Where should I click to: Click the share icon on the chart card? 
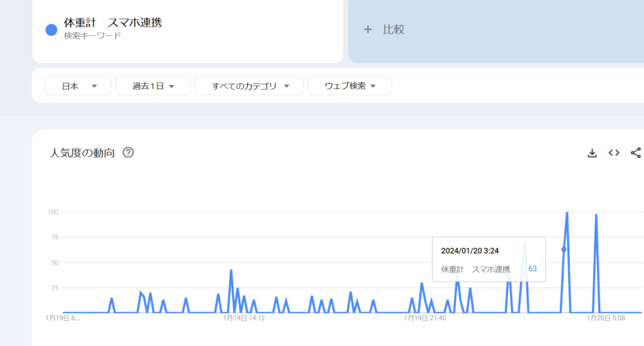click(x=636, y=153)
